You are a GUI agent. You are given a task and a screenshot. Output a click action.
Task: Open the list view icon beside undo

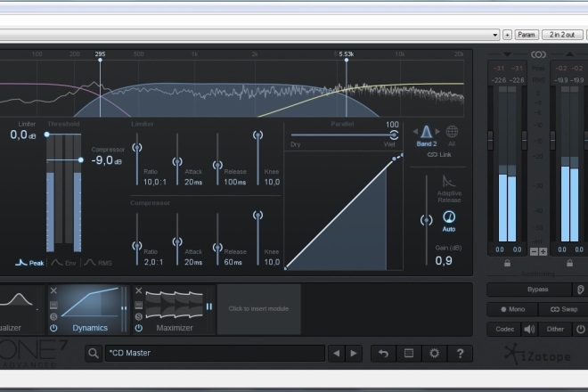point(409,354)
